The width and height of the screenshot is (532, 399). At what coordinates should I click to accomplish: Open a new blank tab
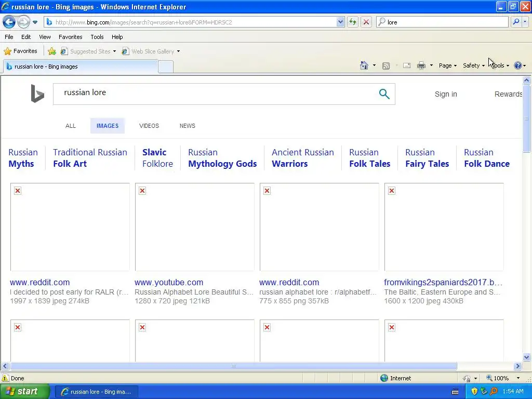(x=166, y=67)
